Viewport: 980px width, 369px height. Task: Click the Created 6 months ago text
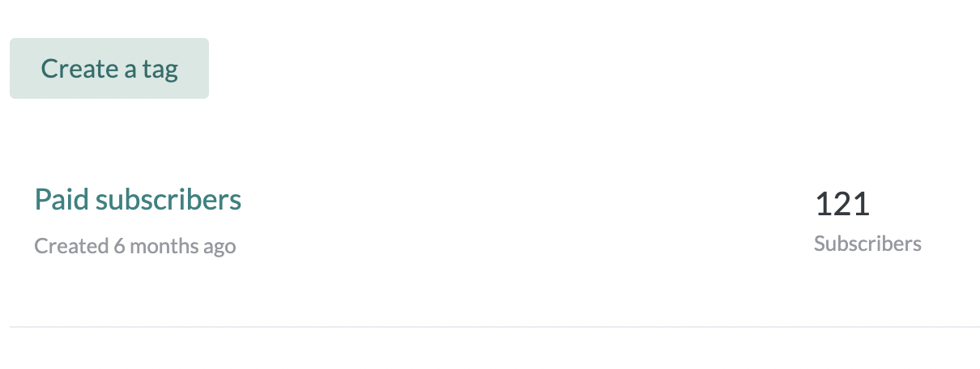tap(135, 246)
